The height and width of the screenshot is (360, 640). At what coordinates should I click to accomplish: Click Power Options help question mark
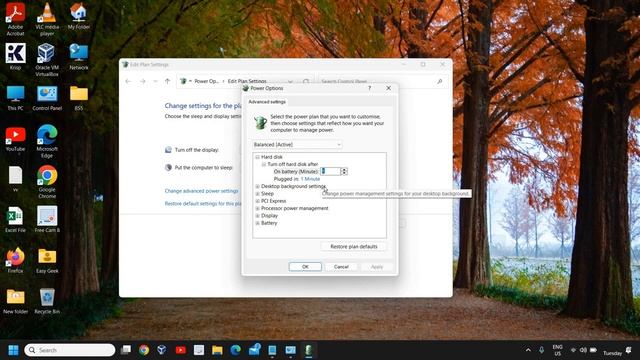pos(370,88)
